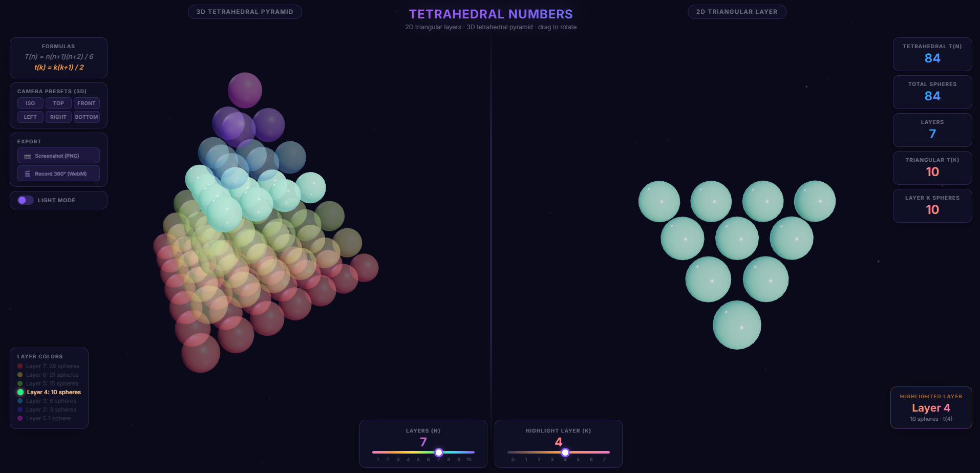Click the Tetrahedral T(N) value 84
This screenshot has height=473, width=980.
click(932, 58)
